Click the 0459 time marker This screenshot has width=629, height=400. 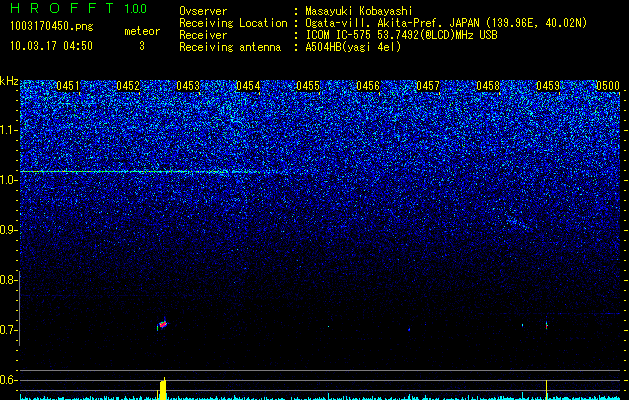(548, 86)
